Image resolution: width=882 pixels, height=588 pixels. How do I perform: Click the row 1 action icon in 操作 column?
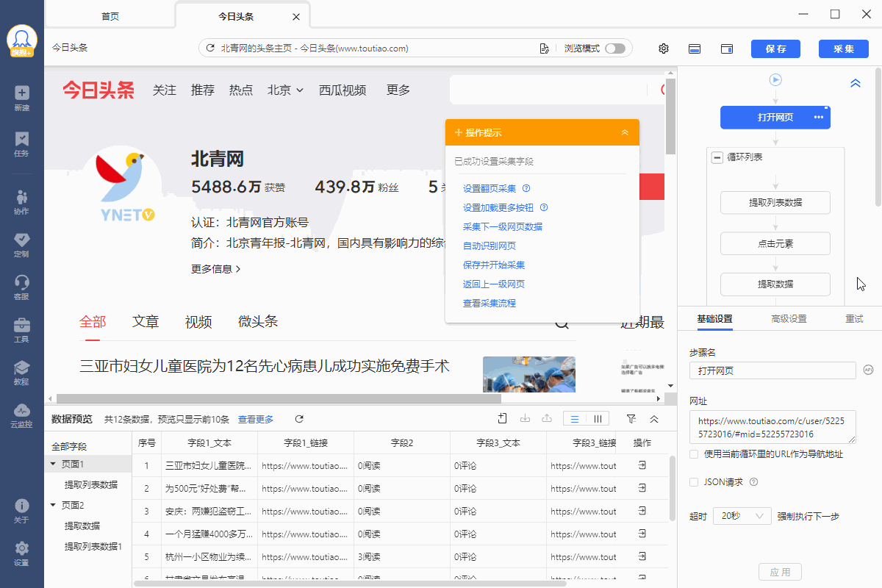(642, 465)
